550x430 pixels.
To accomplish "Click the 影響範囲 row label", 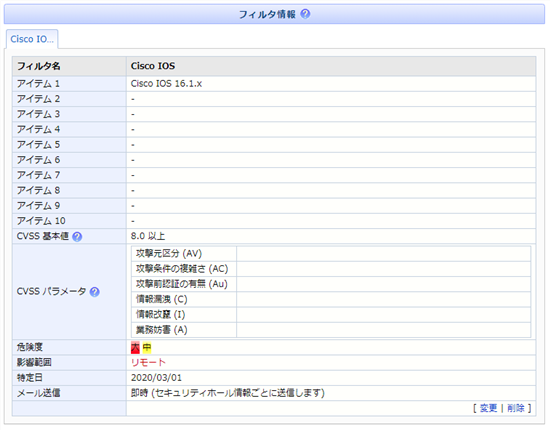I will point(34,362).
